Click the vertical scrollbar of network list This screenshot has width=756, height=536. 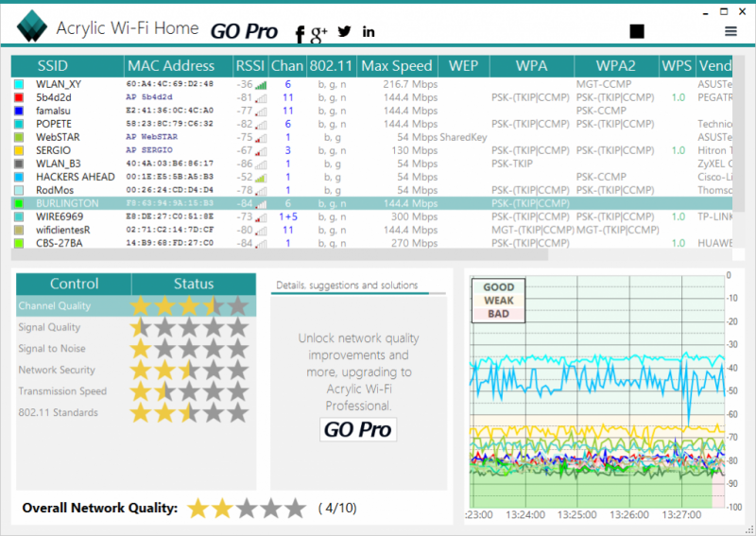tap(739, 135)
